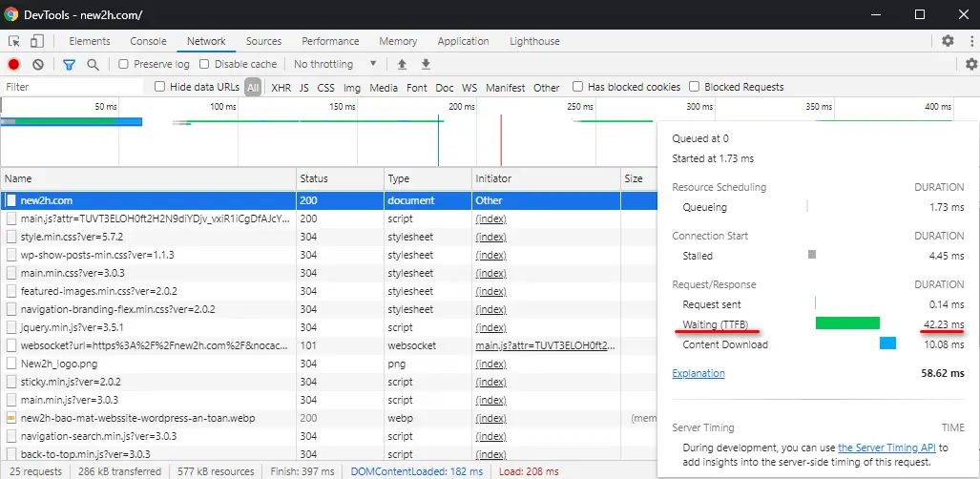The height and width of the screenshot is (479, 980).
Task: Click the file icon of new2h.com row
Action: 11,200
